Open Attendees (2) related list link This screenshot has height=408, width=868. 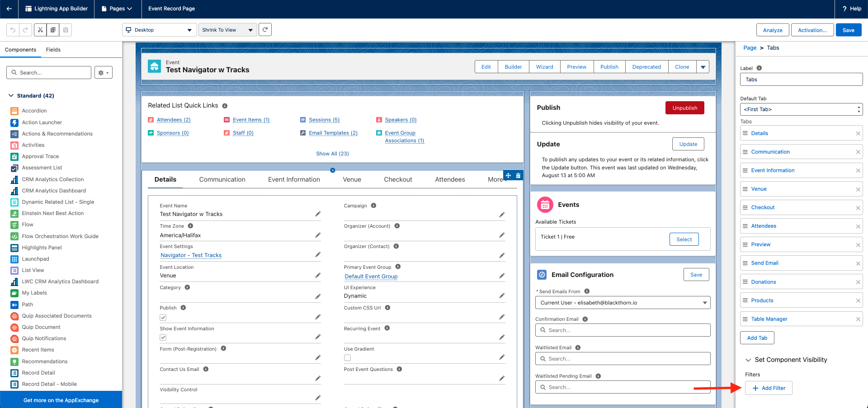(174, 120)
